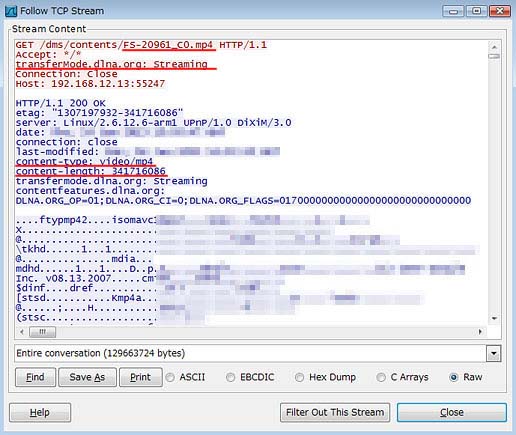
Task: Click the horizontal scrollbar thumb
Action: coord(42,332)
